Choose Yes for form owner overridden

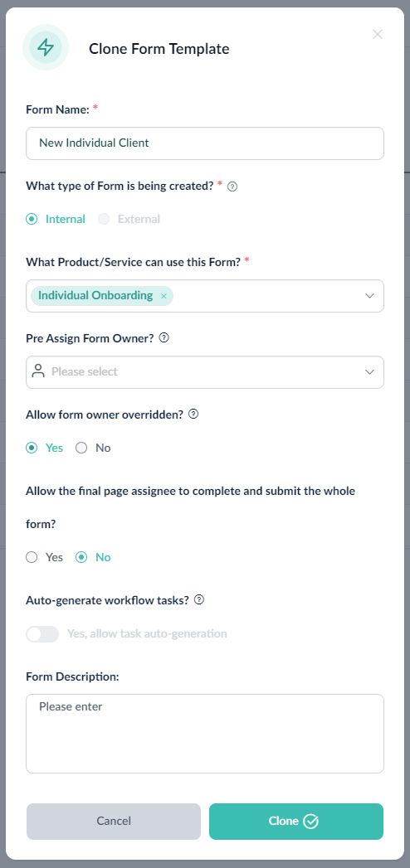44,448
